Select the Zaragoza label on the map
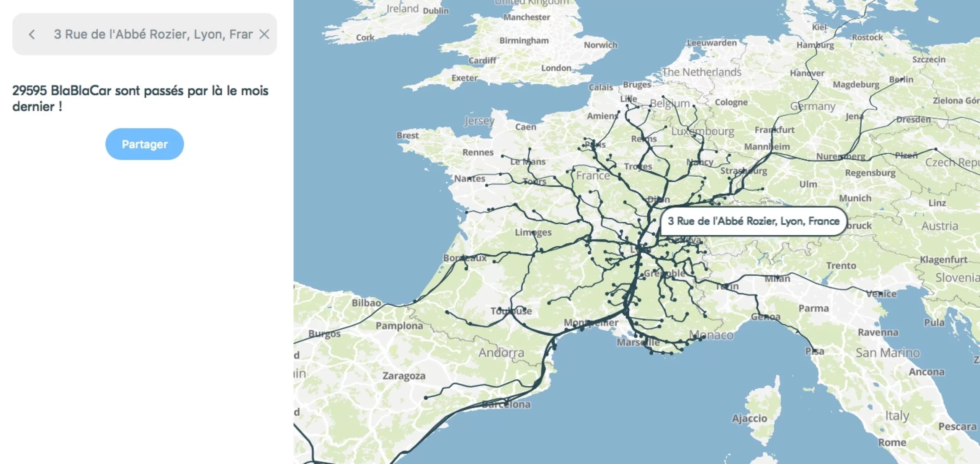 pyautogui.click(x=404, y=376)
